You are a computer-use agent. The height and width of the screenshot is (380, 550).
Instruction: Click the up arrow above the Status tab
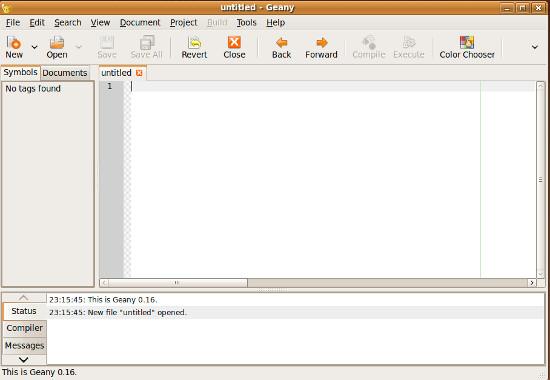[24, 298]
